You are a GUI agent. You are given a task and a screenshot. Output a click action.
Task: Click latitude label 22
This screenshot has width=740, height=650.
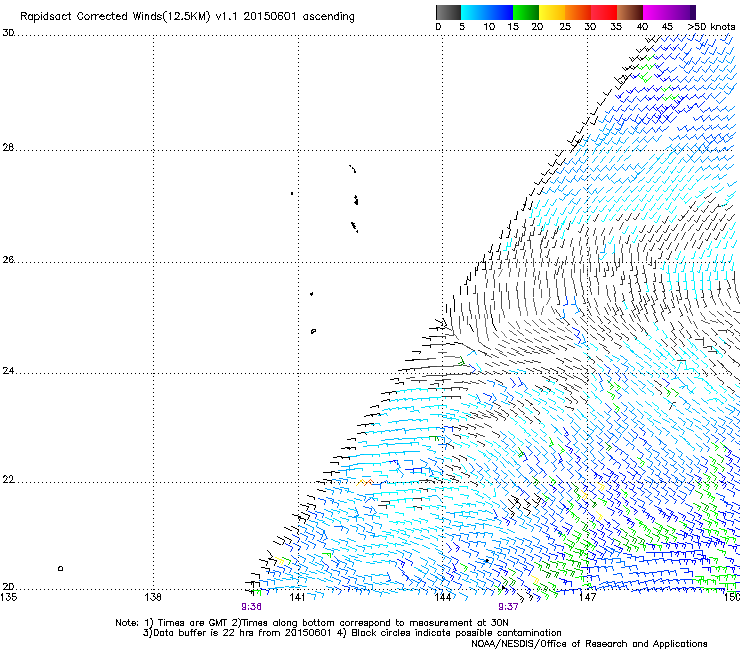point(8,480)
